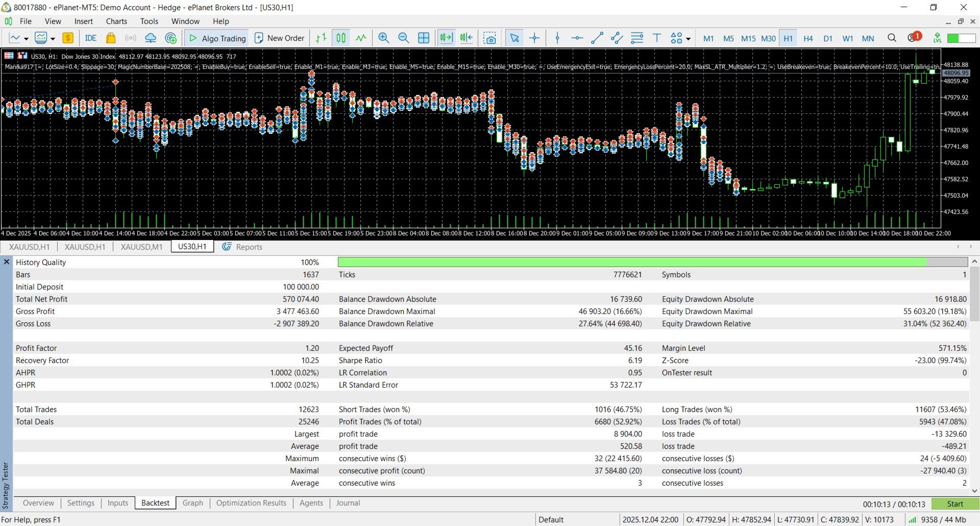Select the vertical line drawing tool
Viewport: 980px width, 526px height.
[557, 38]
